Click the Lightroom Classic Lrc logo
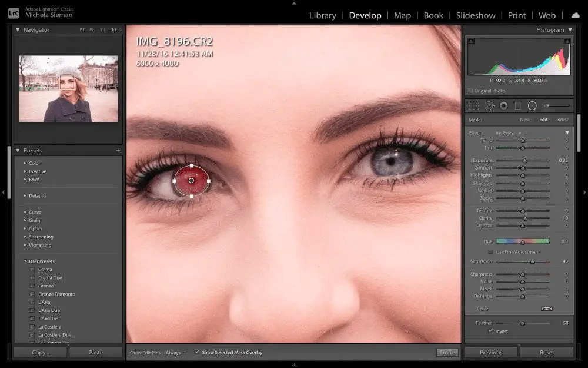The width and height of the screenshot is (588, 368). pos(14,13)
